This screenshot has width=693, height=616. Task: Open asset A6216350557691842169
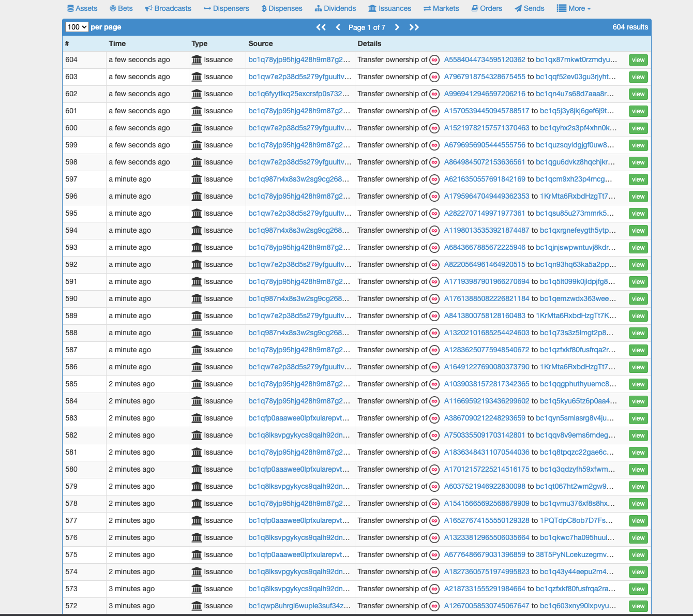[x=485, y=179]
